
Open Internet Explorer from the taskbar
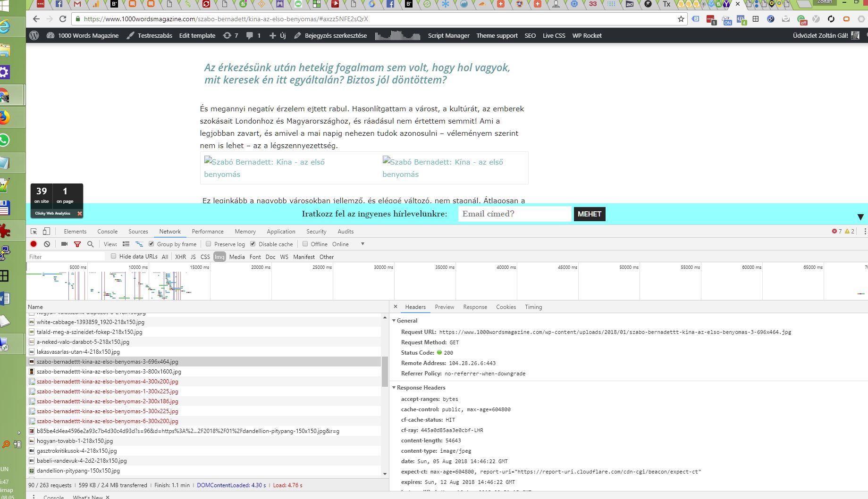(4, 26)
